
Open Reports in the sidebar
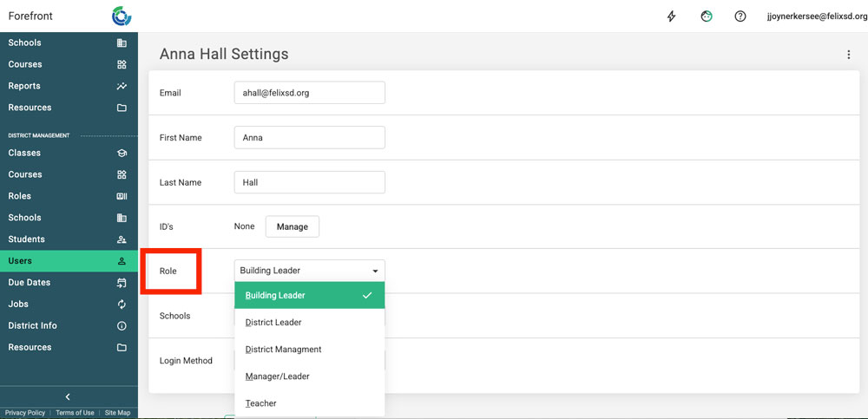click(68, 86)
